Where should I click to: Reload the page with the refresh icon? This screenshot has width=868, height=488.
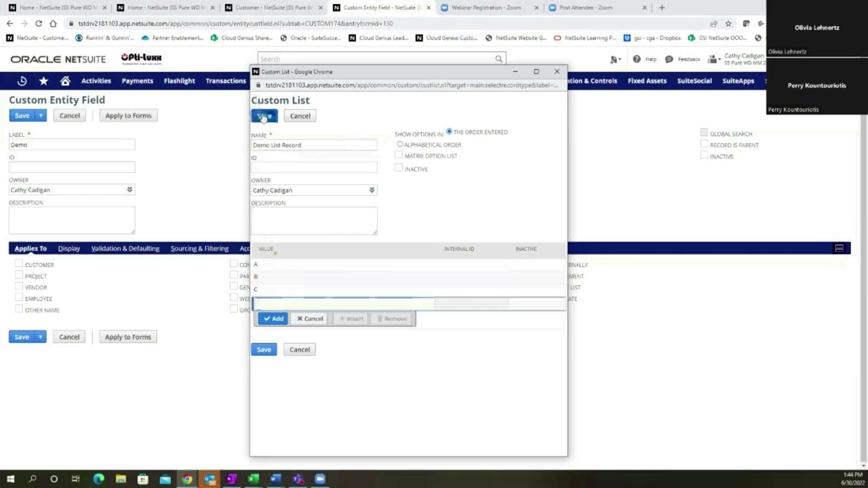coord(38,23)
